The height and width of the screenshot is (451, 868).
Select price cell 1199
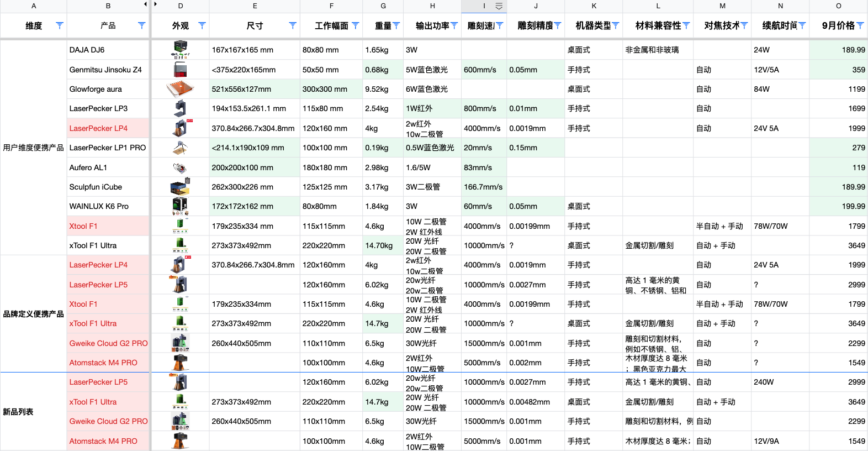pos(838,89)
